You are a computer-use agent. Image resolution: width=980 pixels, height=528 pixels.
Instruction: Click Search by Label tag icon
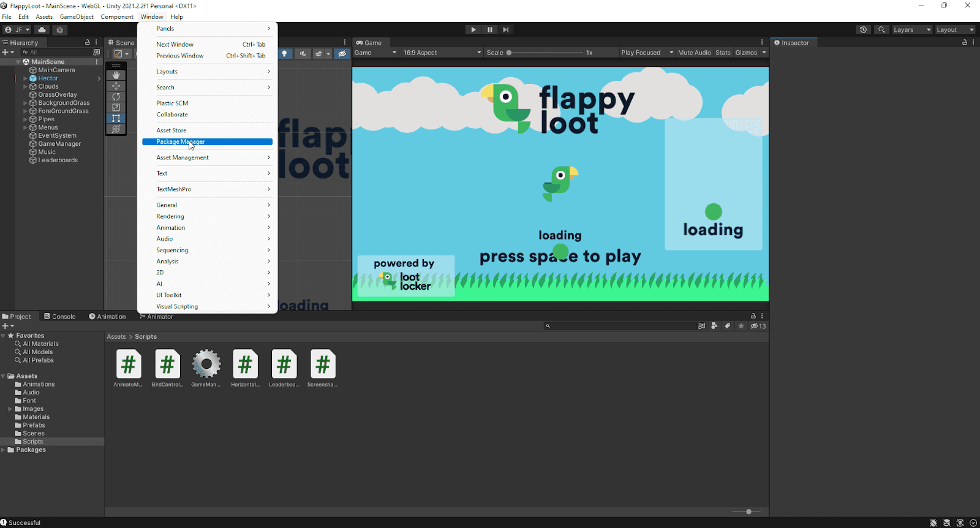[728, 326]
